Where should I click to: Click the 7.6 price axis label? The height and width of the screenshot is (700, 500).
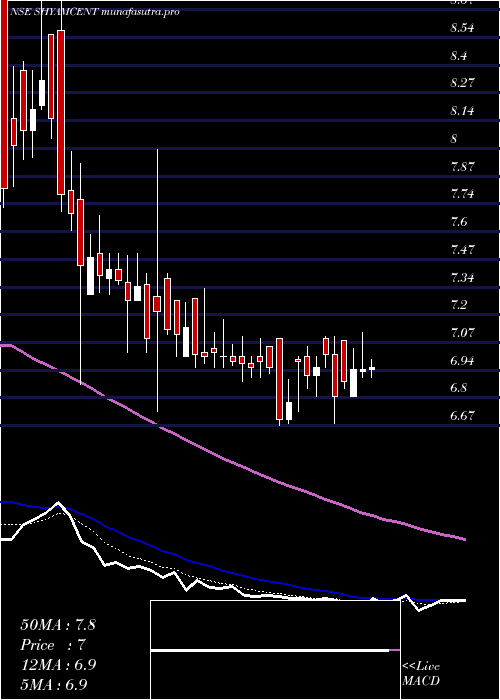coord(460,221)
